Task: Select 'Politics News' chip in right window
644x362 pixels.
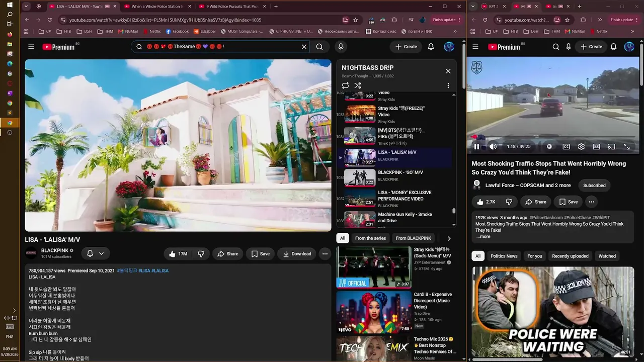Action: [x=504, y=256]
